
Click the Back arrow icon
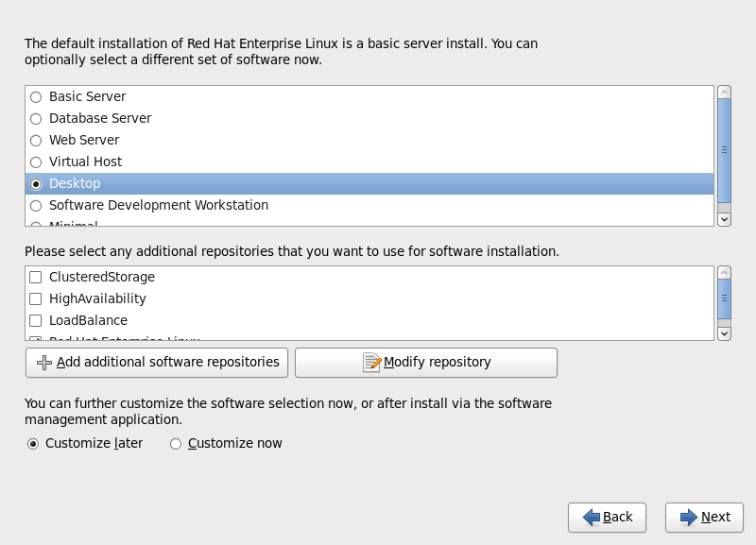[x=592, y=517]
